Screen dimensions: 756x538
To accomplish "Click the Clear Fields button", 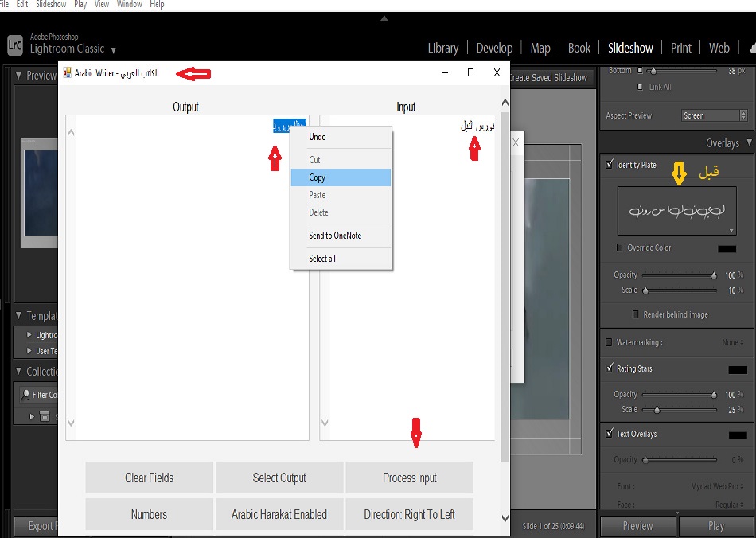I will 149,478.
